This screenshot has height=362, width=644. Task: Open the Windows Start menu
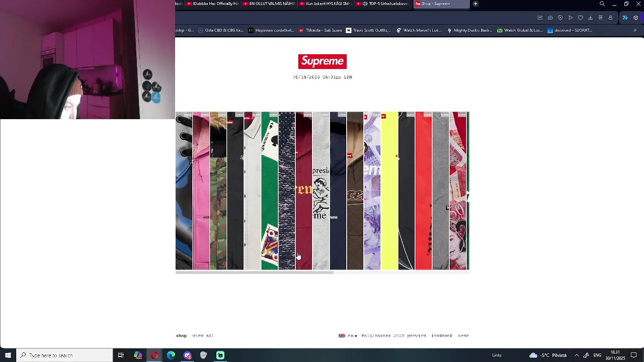point(8,355)
